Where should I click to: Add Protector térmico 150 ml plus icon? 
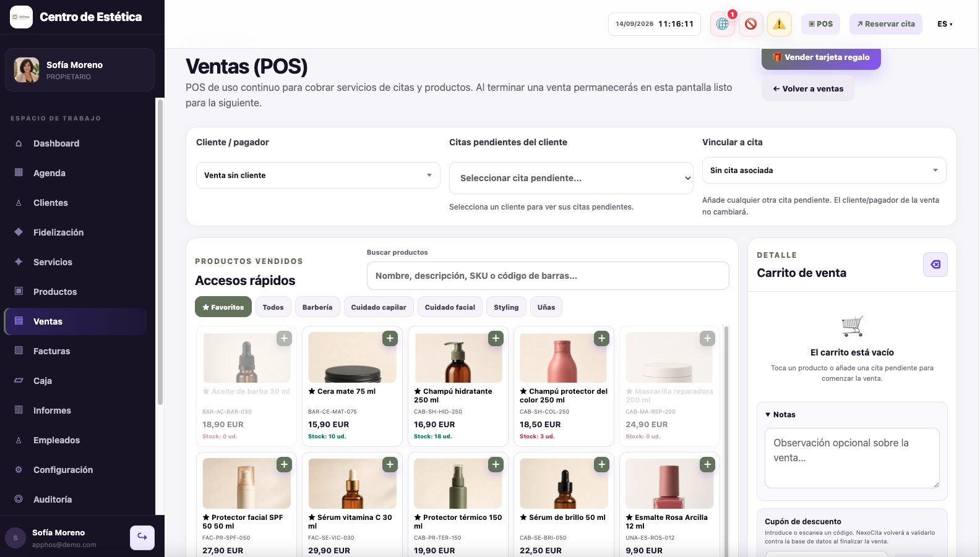(496, 464)
